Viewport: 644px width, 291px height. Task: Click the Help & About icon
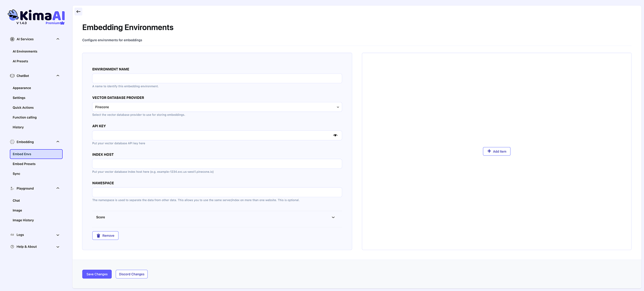coord(12,246)
